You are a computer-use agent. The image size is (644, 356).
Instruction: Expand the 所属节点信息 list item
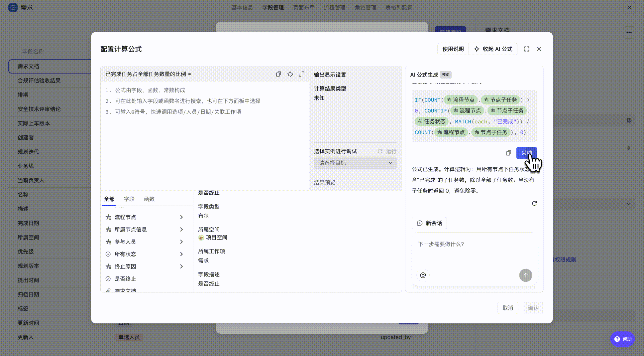pos(181,230)
